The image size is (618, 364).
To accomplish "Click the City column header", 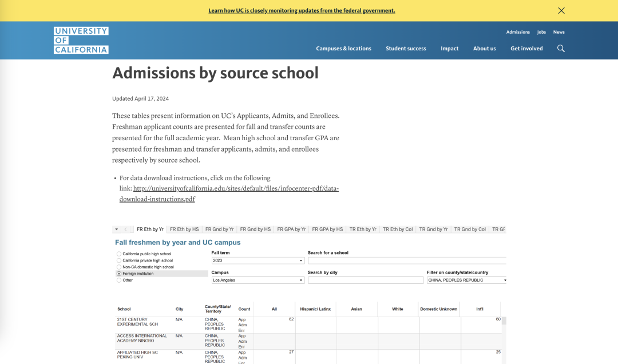I will 179,309.
